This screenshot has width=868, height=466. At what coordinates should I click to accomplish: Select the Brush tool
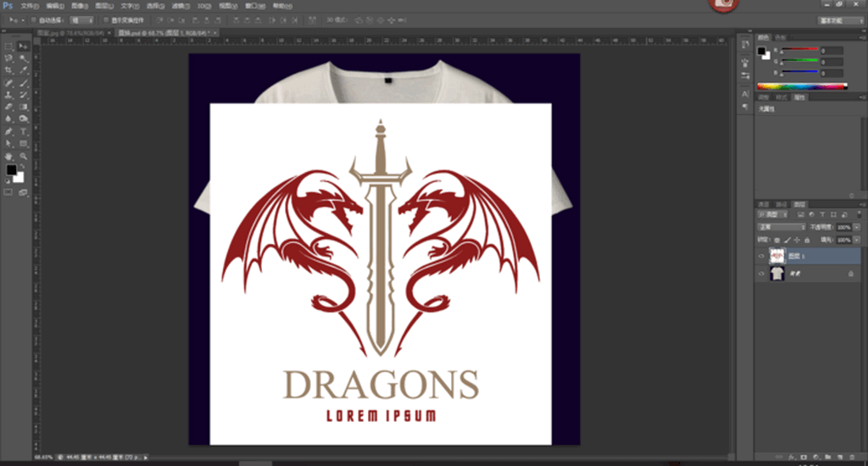(23, 83)
